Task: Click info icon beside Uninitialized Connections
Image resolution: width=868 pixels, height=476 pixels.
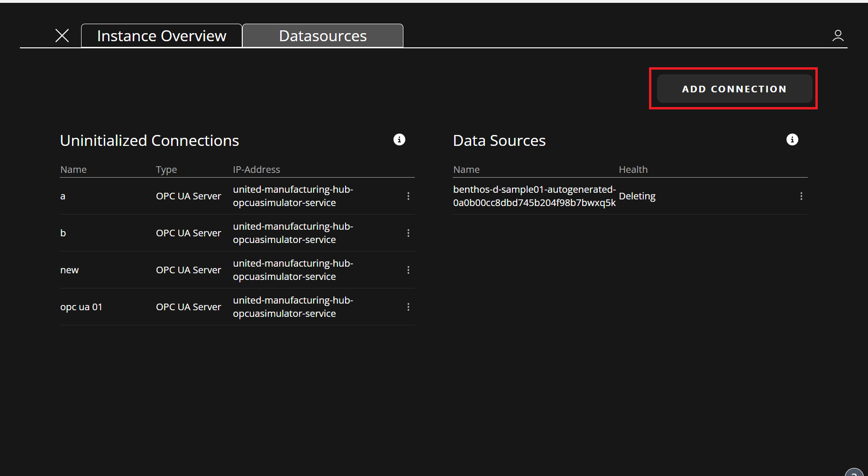Action: click(399, 140)
